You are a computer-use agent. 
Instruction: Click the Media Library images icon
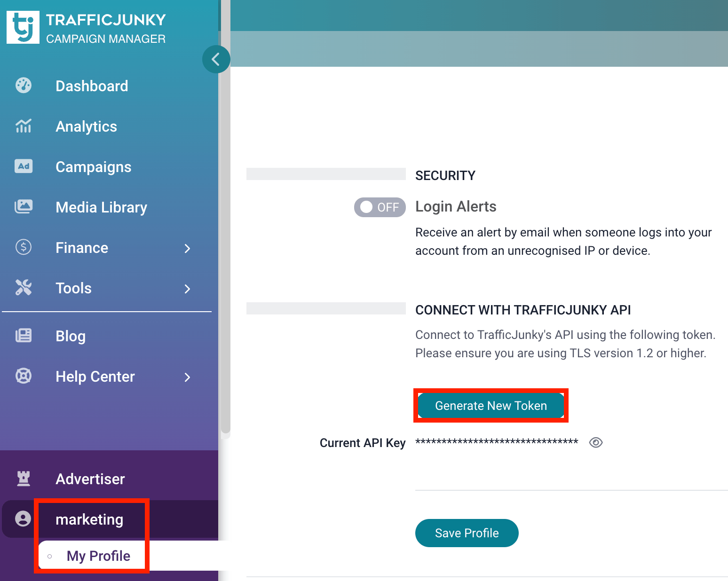(x=24, y=207)
